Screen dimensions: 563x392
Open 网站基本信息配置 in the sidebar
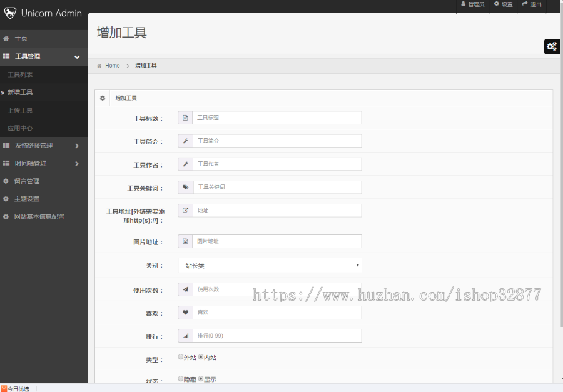point(39,216)
